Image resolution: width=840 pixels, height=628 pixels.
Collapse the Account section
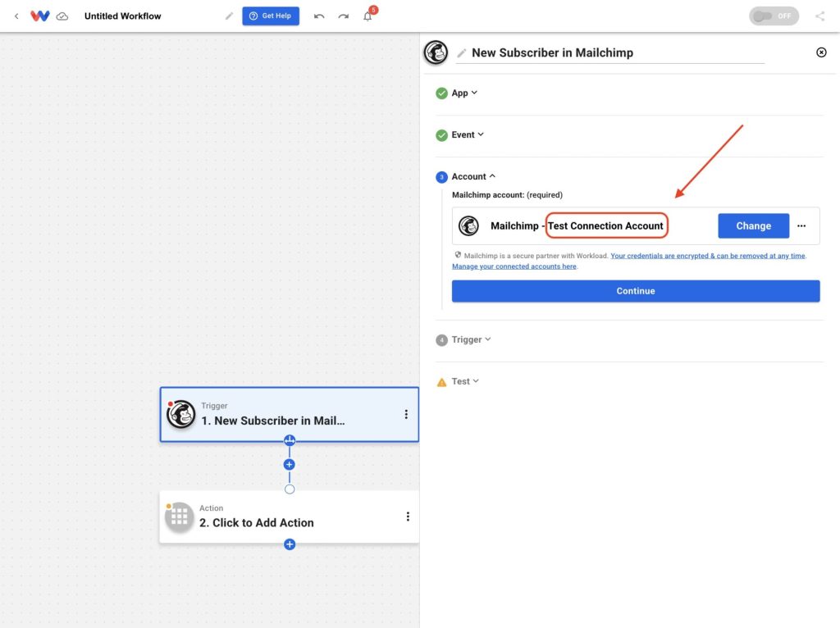click(x=473, y=176)
